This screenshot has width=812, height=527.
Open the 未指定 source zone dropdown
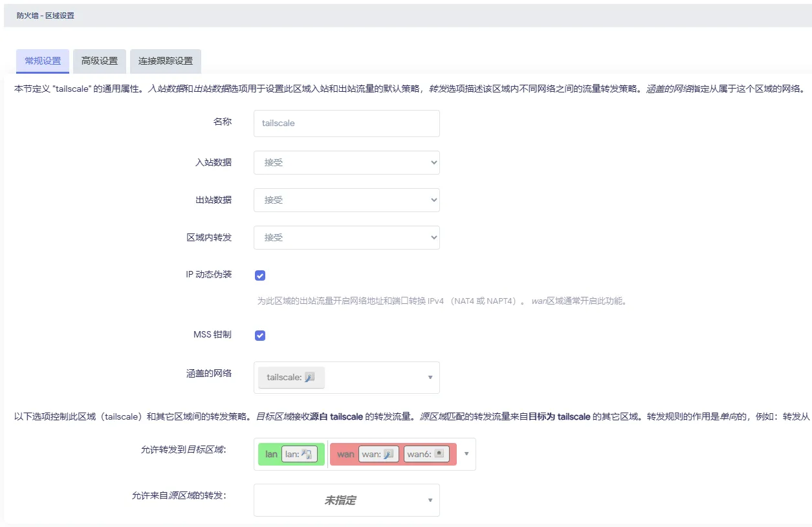pos(346,500)
